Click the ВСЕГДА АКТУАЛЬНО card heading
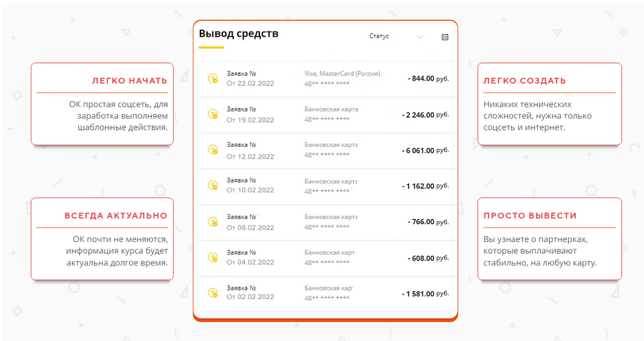Screen dimensions: 644x341 [x=116, y=216]
